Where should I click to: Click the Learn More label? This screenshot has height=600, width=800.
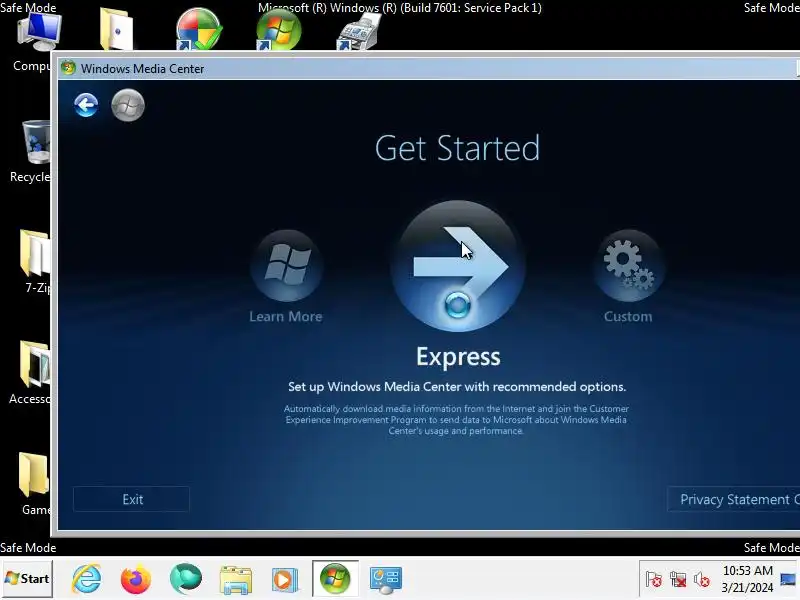point(286,317)
